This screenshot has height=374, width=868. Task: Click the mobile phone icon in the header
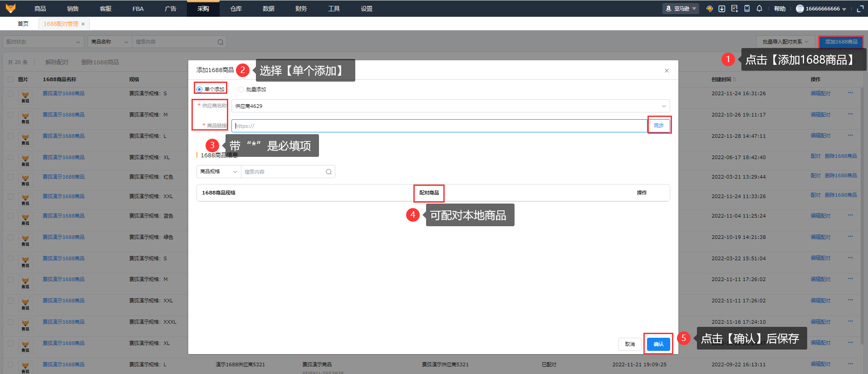(x=747, y=9)
